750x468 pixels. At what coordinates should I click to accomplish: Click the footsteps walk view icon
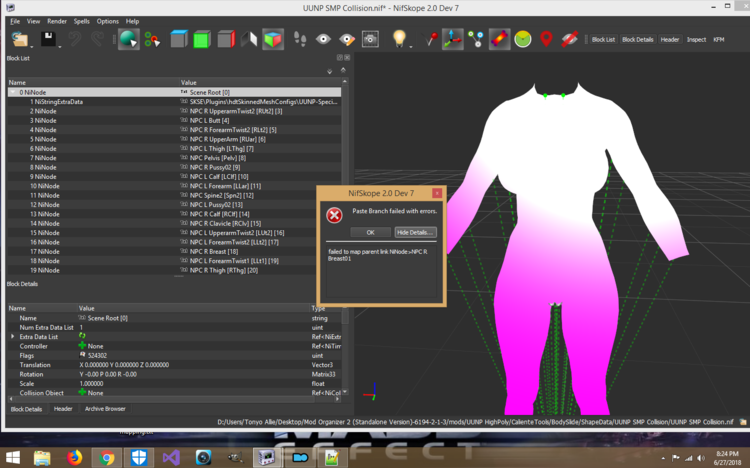coord(300,39)
